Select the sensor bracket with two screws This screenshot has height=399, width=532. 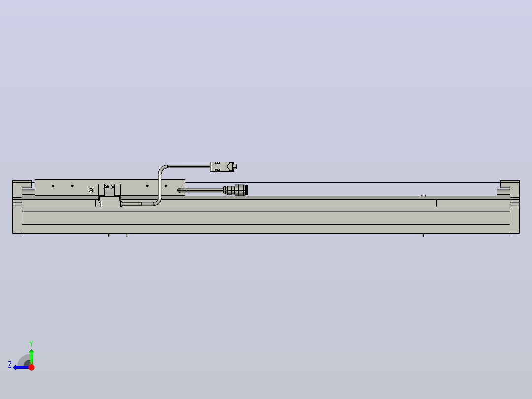[110, 190]
